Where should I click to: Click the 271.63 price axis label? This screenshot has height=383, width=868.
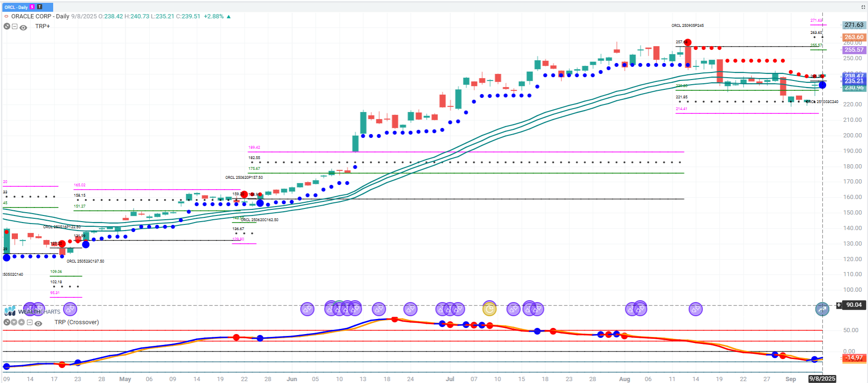coord(853,25)
